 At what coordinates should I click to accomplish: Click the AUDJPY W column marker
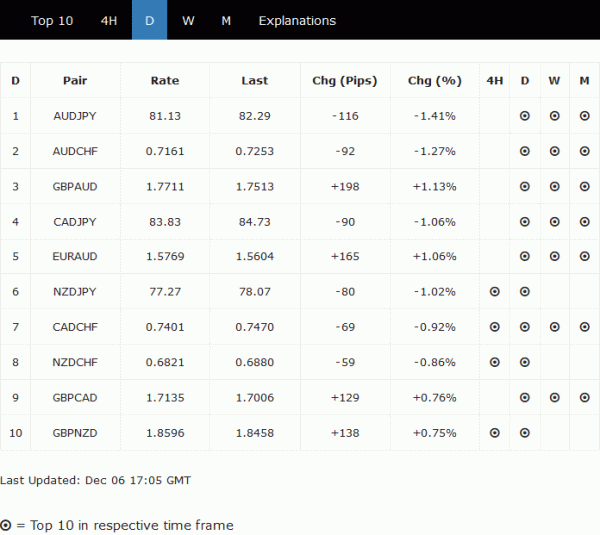(x=554, y=116)
